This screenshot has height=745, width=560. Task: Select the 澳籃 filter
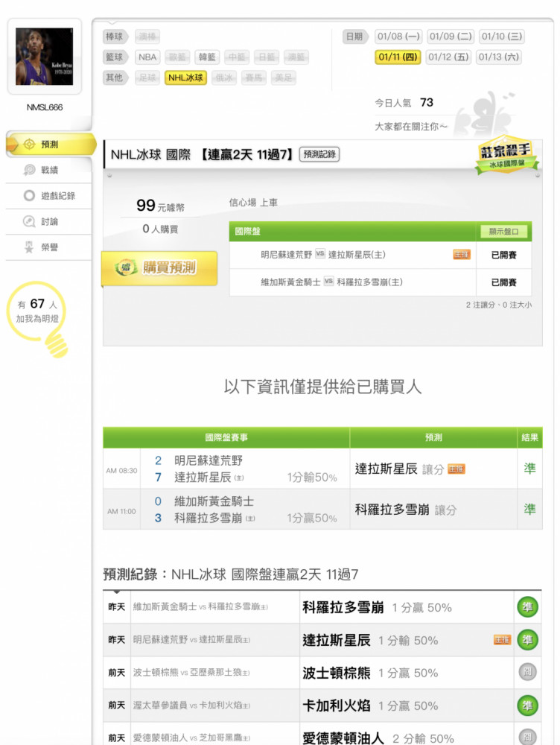coord(296,57)
